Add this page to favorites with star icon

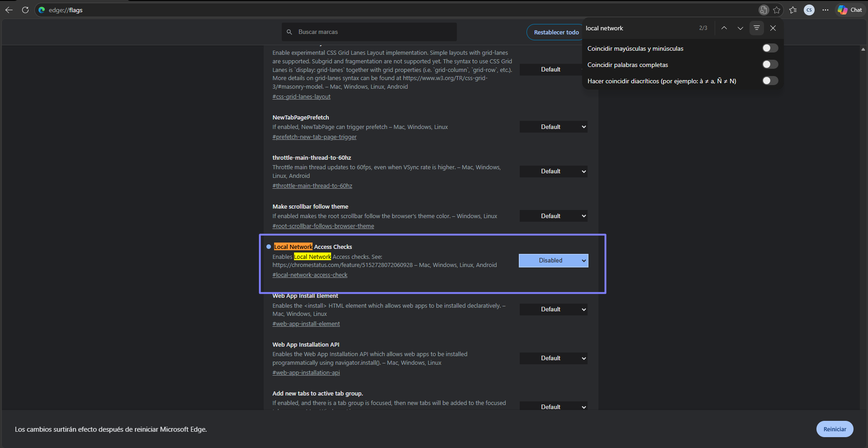click(777, 10)
